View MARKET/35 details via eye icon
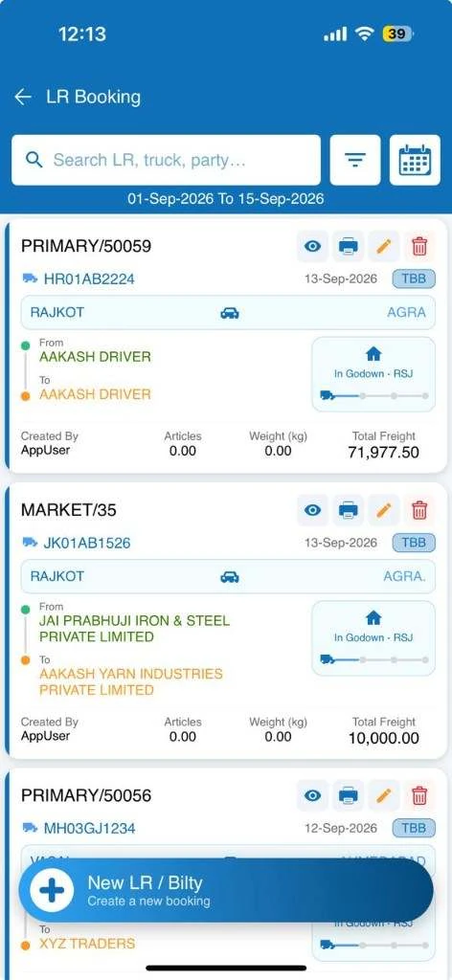 coord(312,511)
